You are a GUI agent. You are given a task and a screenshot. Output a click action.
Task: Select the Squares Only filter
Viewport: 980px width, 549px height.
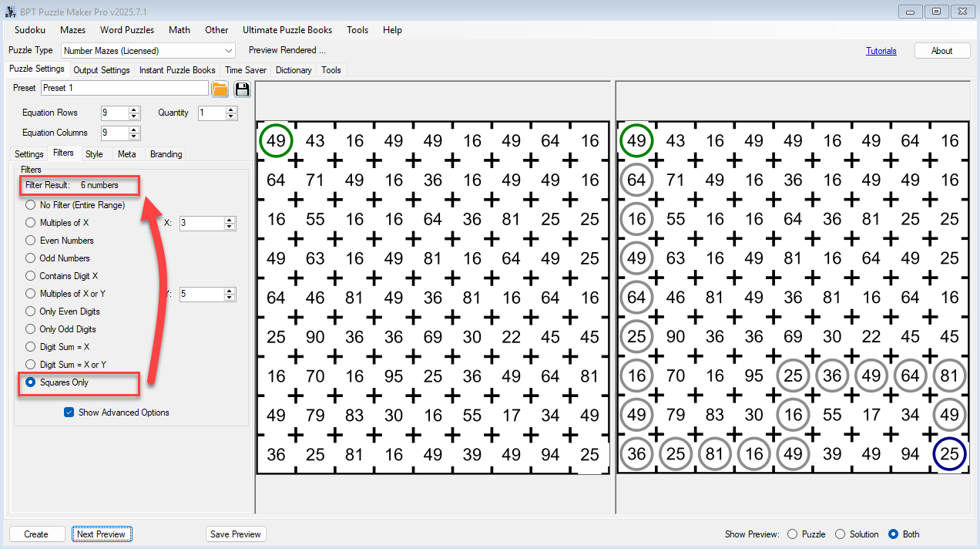click(31, 382)
